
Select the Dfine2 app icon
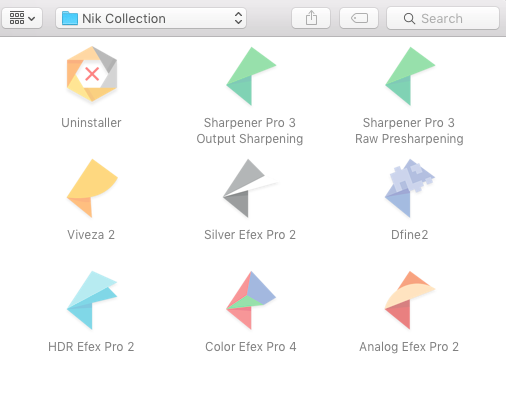click(x=410, y=188)
